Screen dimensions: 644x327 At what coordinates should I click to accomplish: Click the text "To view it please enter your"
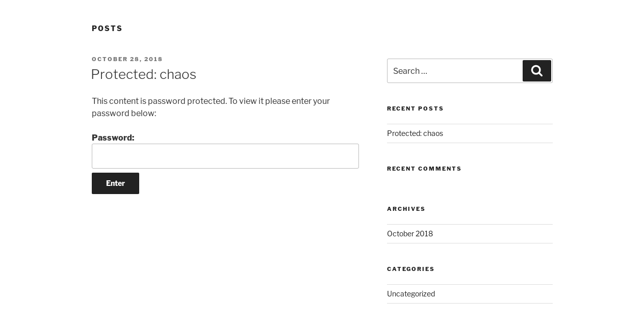[x=279, y=101]
